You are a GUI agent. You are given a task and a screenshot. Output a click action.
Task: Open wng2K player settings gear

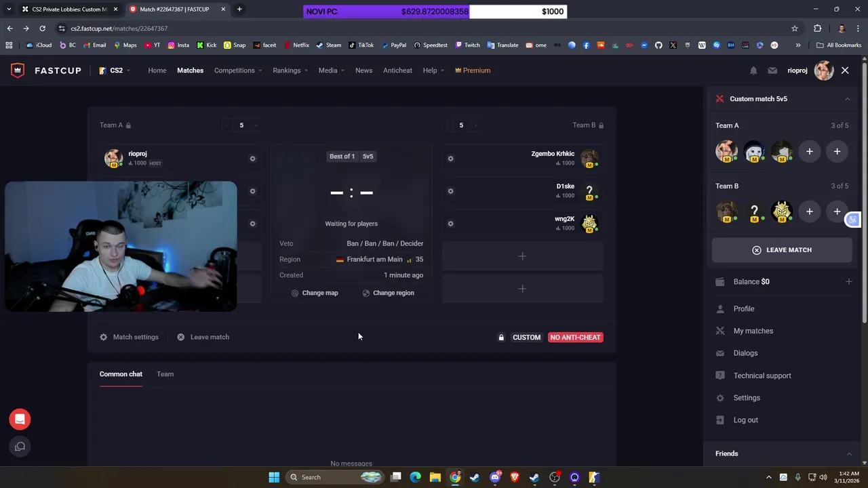click(450, 224)
